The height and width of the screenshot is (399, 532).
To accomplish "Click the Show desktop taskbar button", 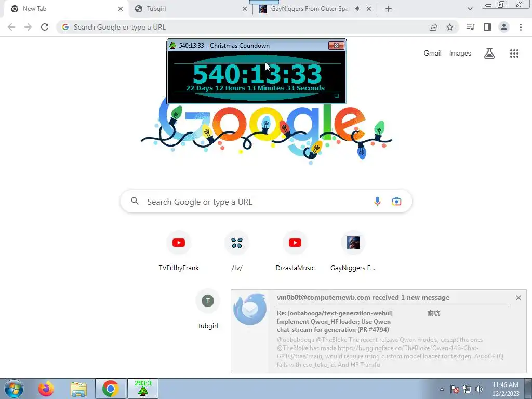I will 528,389.
